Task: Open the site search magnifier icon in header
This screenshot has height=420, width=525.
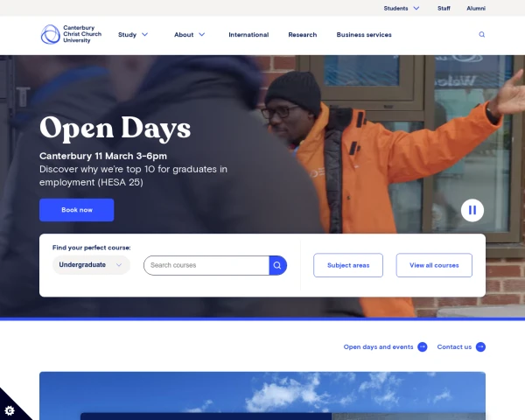Action: click(x=482, y=34)
